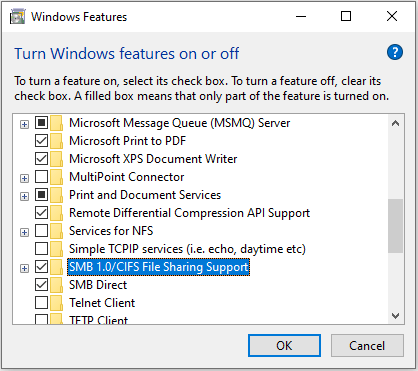Image resolution: width=418 pixels, height=371 pixels.
Task: Expand Microsoft Message Queue (MSMQ) Server node
Action: (x=24, y=125)
